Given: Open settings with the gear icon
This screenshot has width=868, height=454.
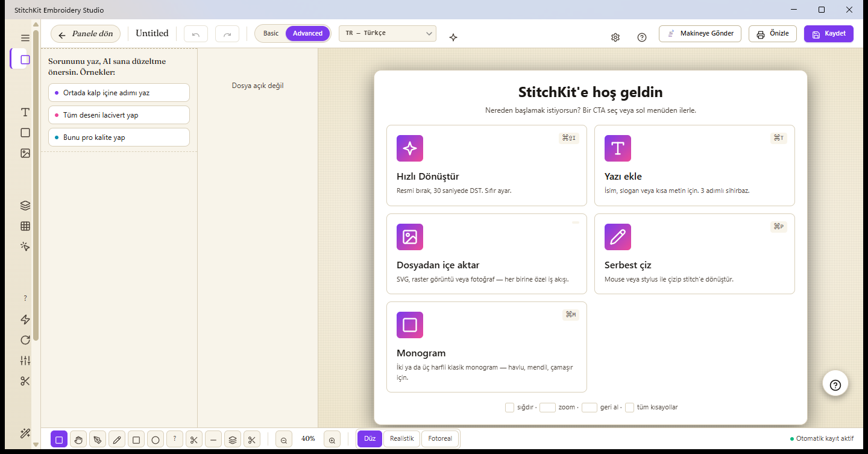Looking at the screenshot, I should [x=615, y=37].
